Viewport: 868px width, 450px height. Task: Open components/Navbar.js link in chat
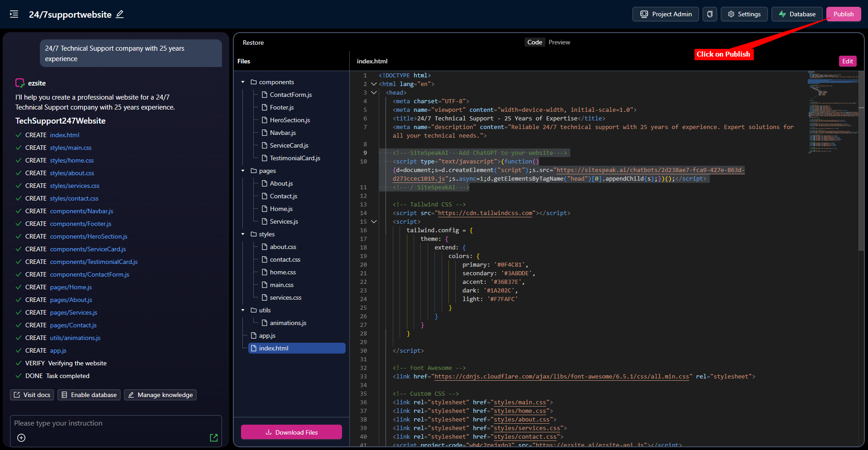coord(82,211)
